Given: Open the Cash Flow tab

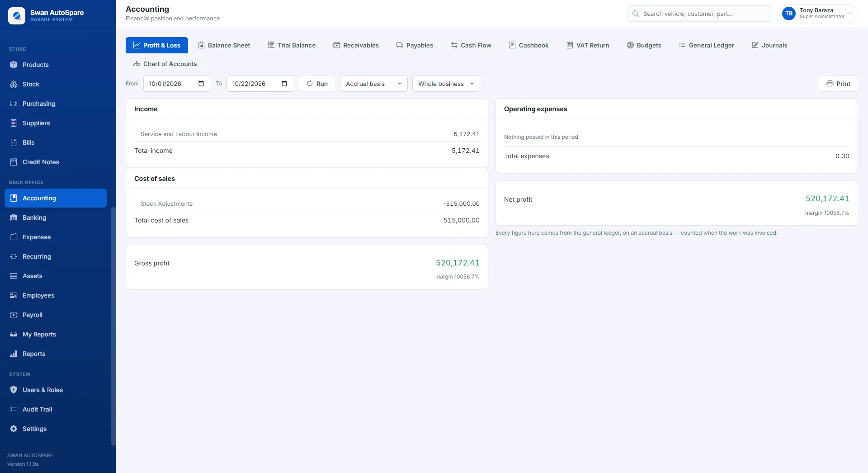Looking at the screenshot, I should click(x=471, y=45).
